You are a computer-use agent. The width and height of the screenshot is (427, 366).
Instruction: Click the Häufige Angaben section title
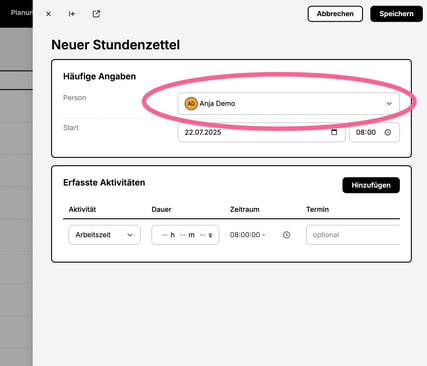99,76
